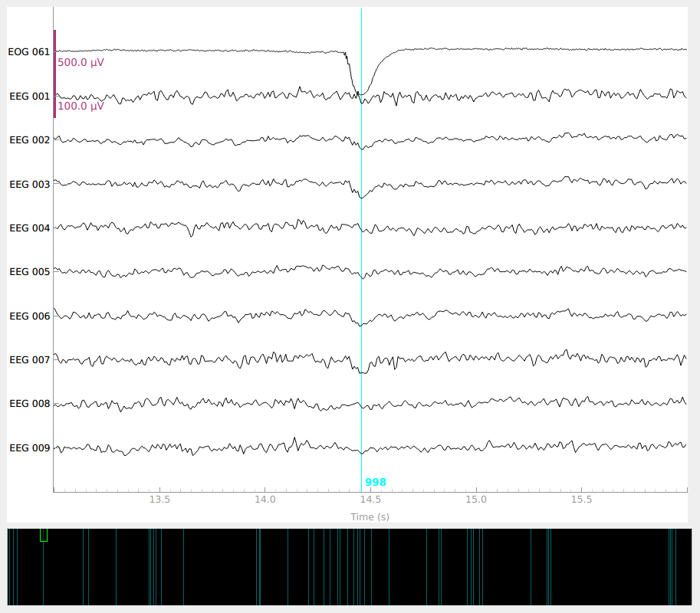The height and width of the screenshot is (613, 700).
Task: Click the EEG 004 channel name
Action: click(29, 228)
